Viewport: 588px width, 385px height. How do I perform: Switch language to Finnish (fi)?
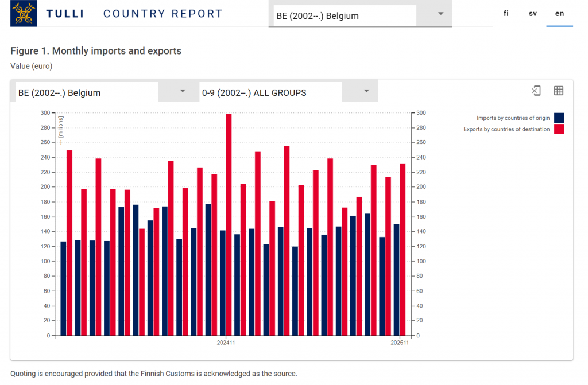506,13
